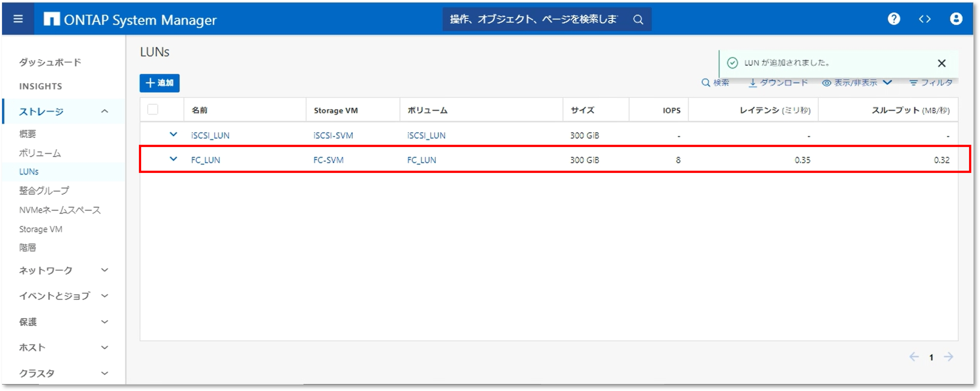Open the FC-SVM storage VM link
This screenshot has height=391, width=980.
click(328, 160)
